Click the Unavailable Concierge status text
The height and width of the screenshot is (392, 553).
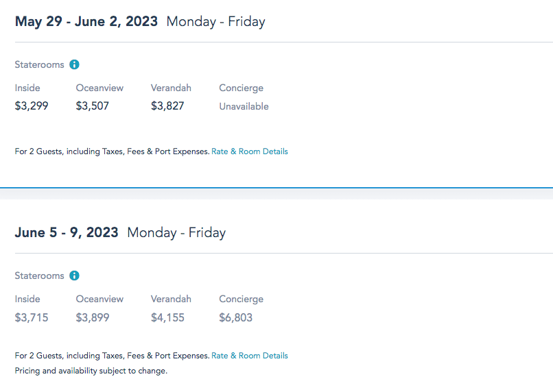coord(244,106)
